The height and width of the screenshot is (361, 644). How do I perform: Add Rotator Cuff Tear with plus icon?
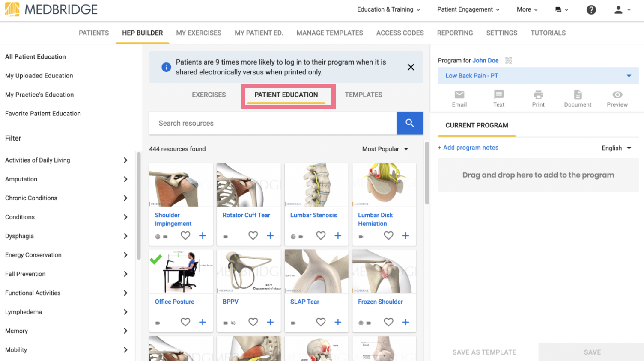[x=270, y=236]
